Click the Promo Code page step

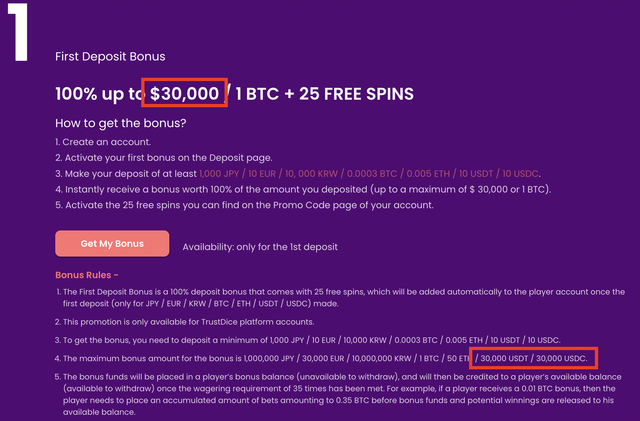click(244, 205)
